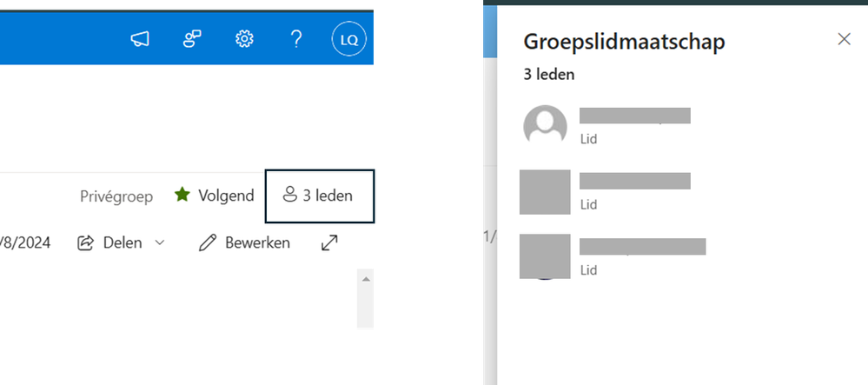
Task: Close the Groepslidmaatschap panel
Action: (x=844, y=39)
